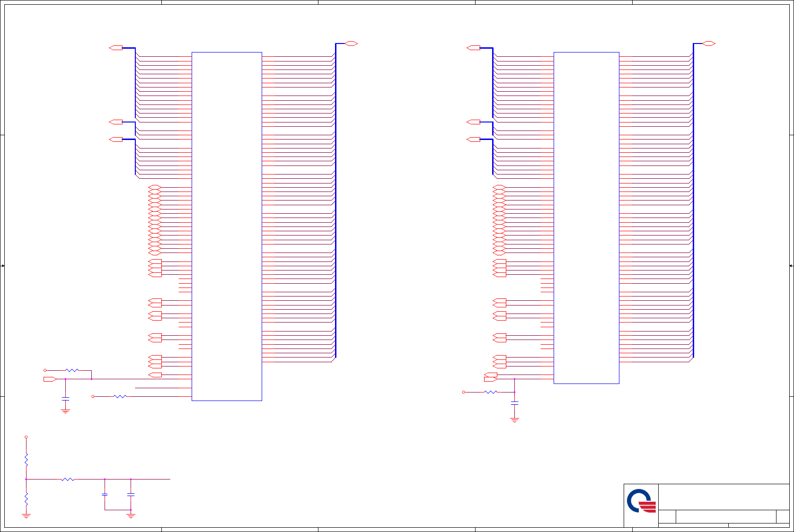Select the middle bus port left of right chip

[x=474, y=122]
